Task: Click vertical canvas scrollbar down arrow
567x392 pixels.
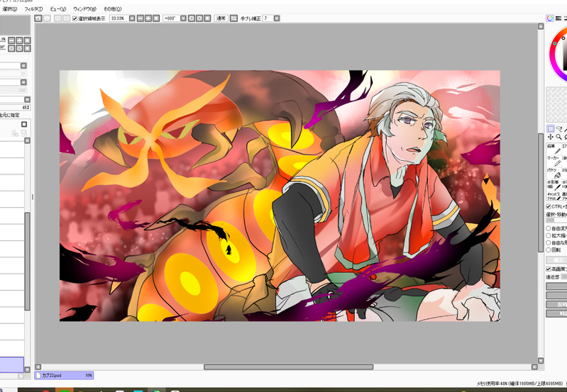Action: (x=541, y=361)
